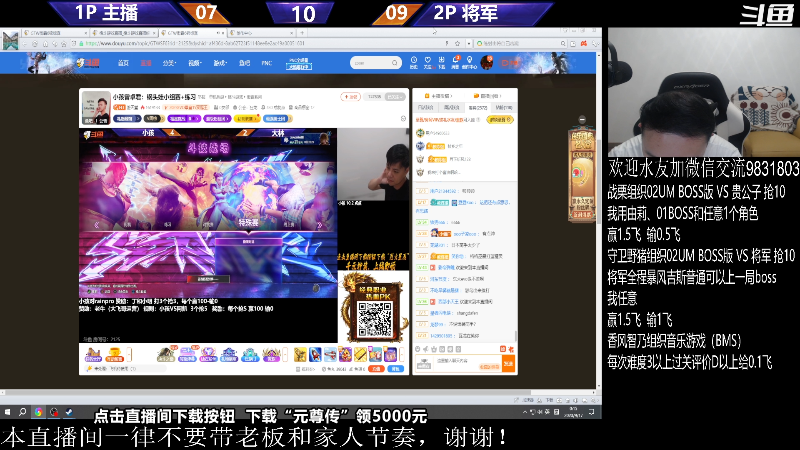Open the creator center lightbulb icon
The height and width of the screenshot is (450, 800).
pyautogui.click(x=469, y=62)
